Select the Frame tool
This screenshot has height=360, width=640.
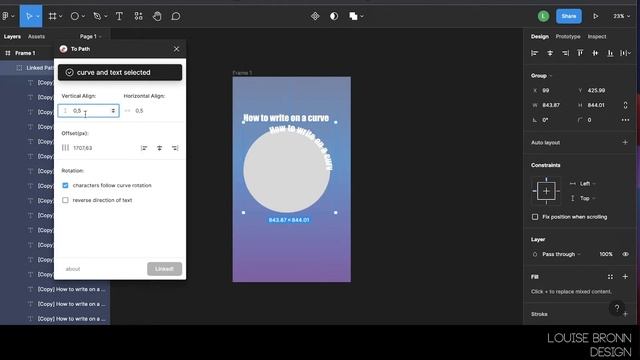point(52,16)
